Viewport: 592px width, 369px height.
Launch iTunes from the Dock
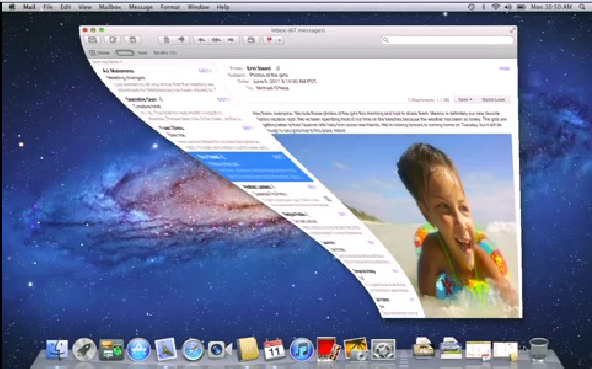click(x=302, y=349)
